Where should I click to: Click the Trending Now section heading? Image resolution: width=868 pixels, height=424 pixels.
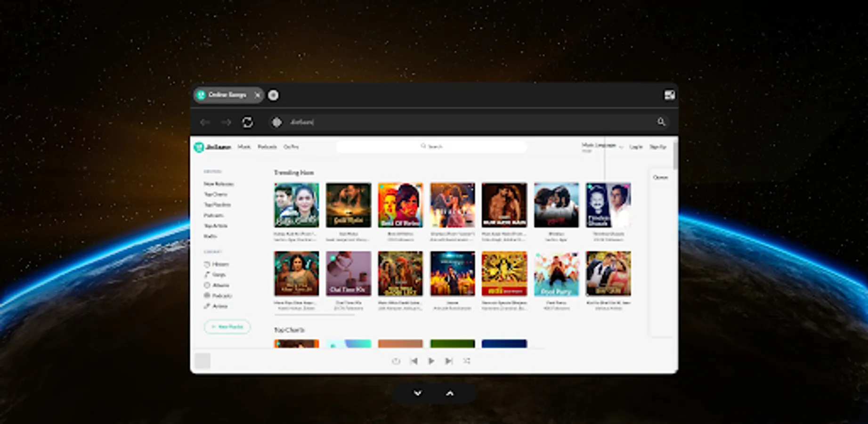click(294, 173)
